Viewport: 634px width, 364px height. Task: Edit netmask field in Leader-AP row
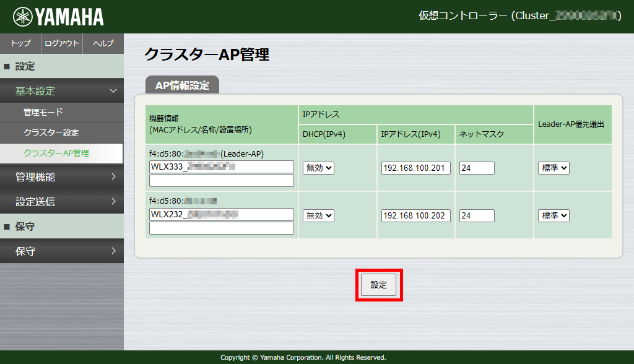click(x=477, y=168)
